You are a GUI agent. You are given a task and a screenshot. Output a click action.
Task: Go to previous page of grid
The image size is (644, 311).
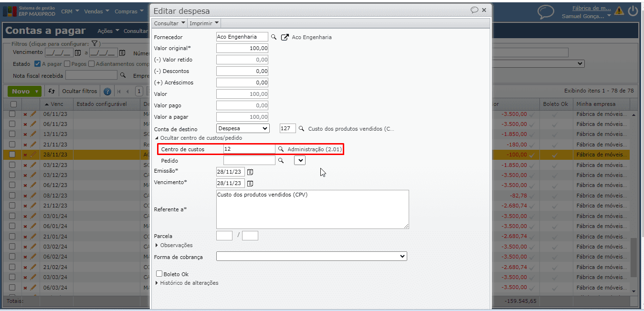[127, 92]
